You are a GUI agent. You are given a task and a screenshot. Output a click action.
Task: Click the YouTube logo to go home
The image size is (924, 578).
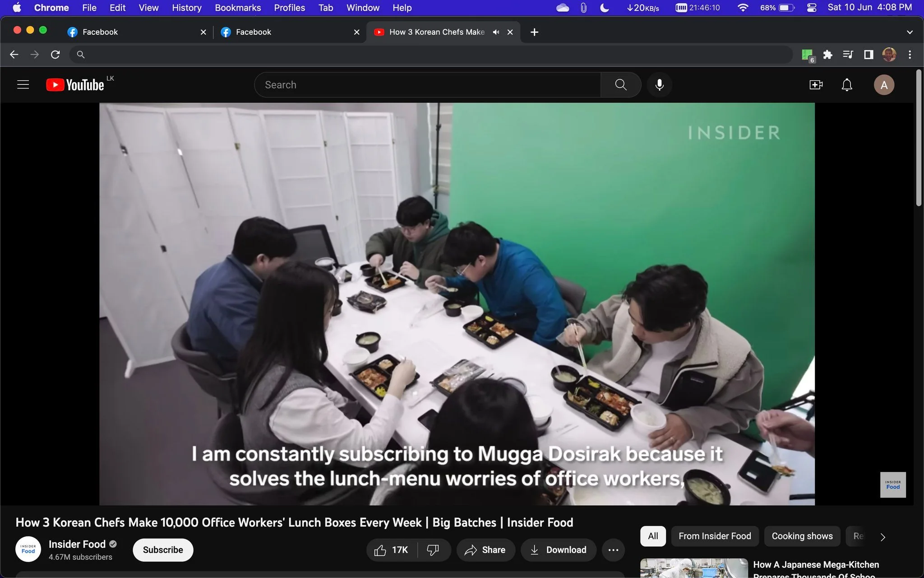point(75,84)
